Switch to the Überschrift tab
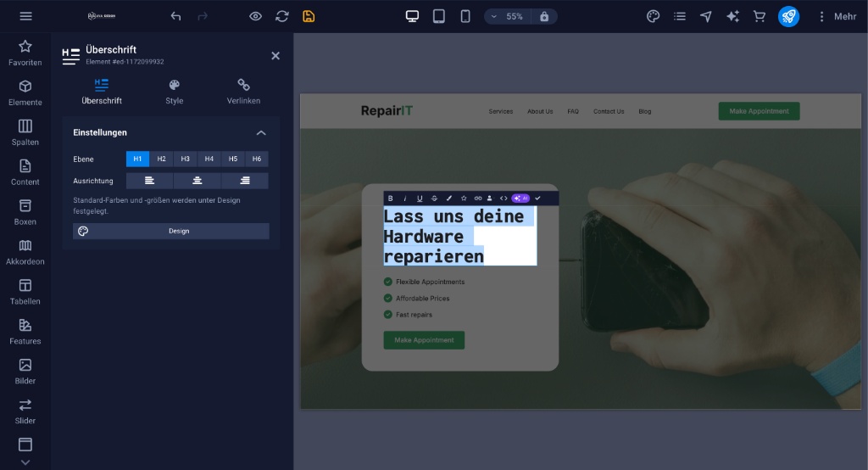Image resolution: width=868 pixels, height=470 pixels. pyautogui.click(x=102, y=92)
